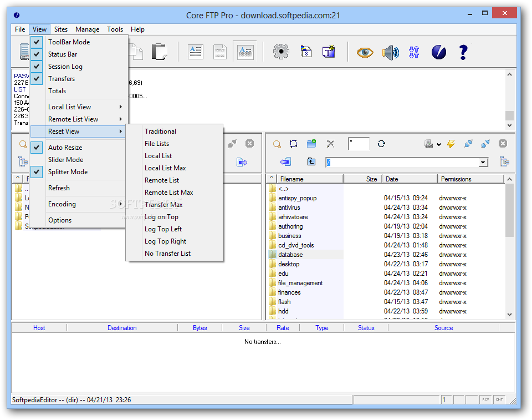The width and height of the screenshot is (532, 420).
Task: Open help question mark icon
Action: [x=463, y=52]
